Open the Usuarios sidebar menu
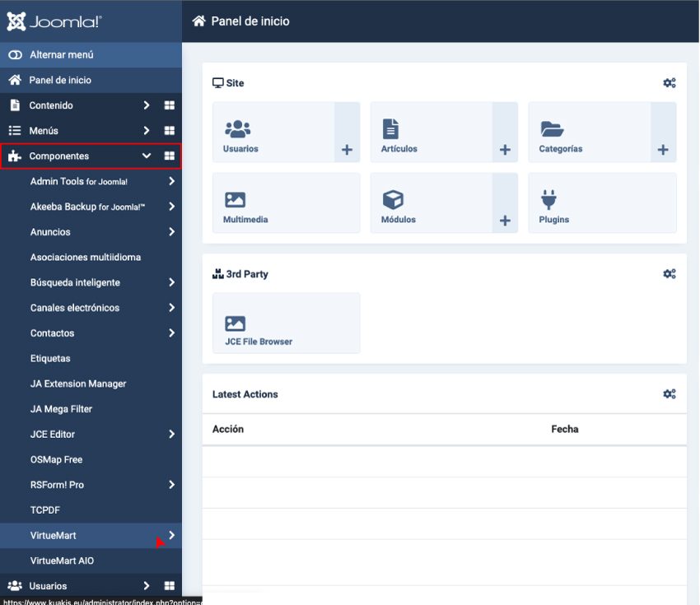 (48, 586)
